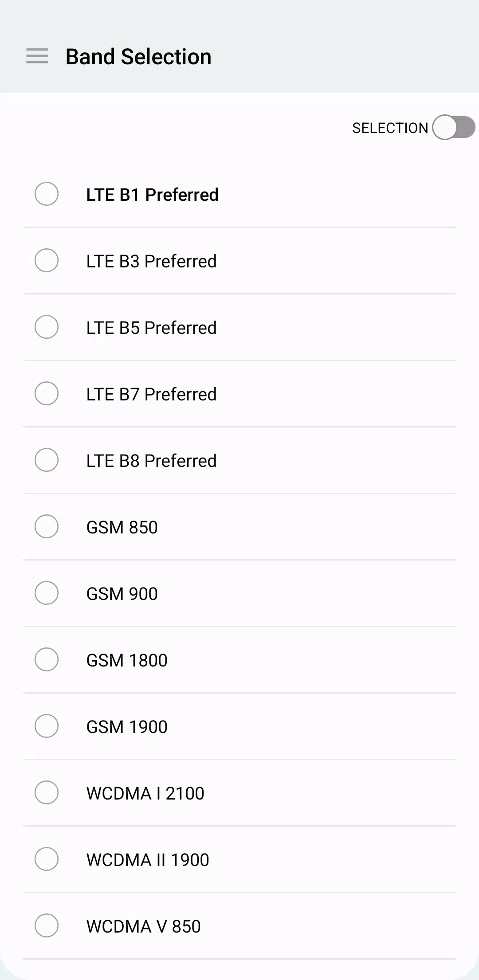Select the GSM 850 radio button
Screen dimensions: 479x980
[x=47, y=526]
